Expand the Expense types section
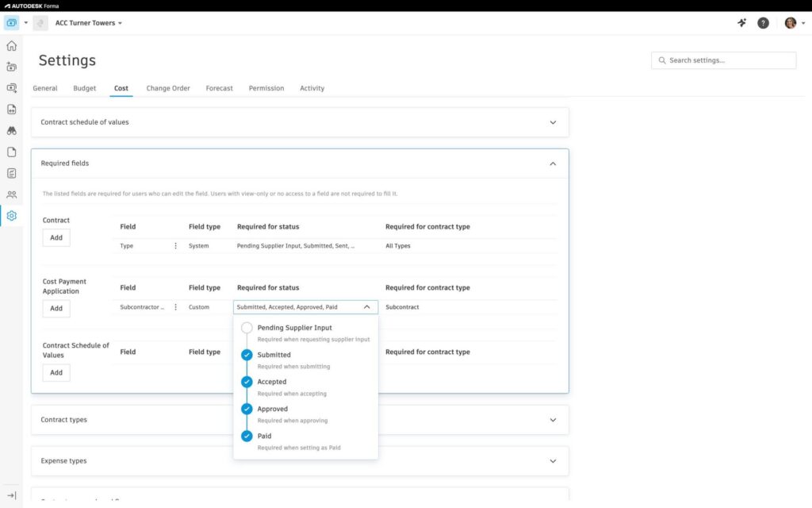 tap(553, 460)
